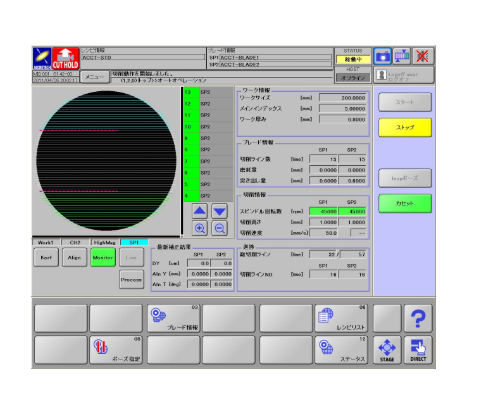Click the STAGE movement button
This screenshot has width=478, height=395.
point(387,350)
